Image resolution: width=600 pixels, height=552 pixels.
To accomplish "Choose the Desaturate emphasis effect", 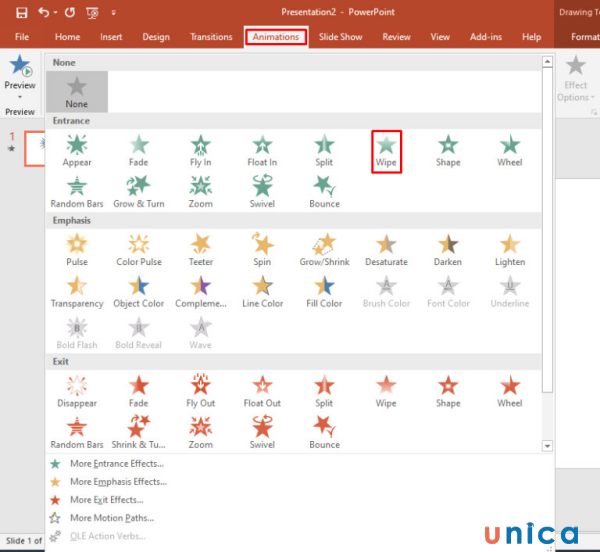I will 386,250.
